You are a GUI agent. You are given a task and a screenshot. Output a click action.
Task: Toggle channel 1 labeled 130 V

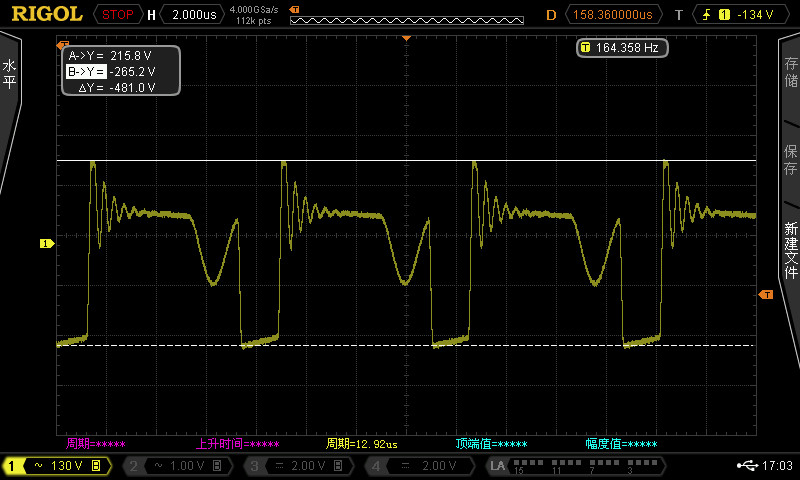coord(55,466)
